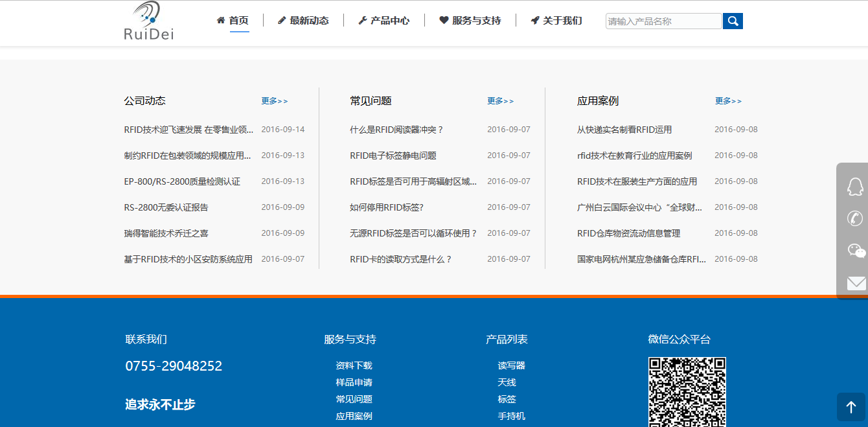Click the product name search field
The height and width of the screenshot is (427, 868).
click(x=663, y=21)
